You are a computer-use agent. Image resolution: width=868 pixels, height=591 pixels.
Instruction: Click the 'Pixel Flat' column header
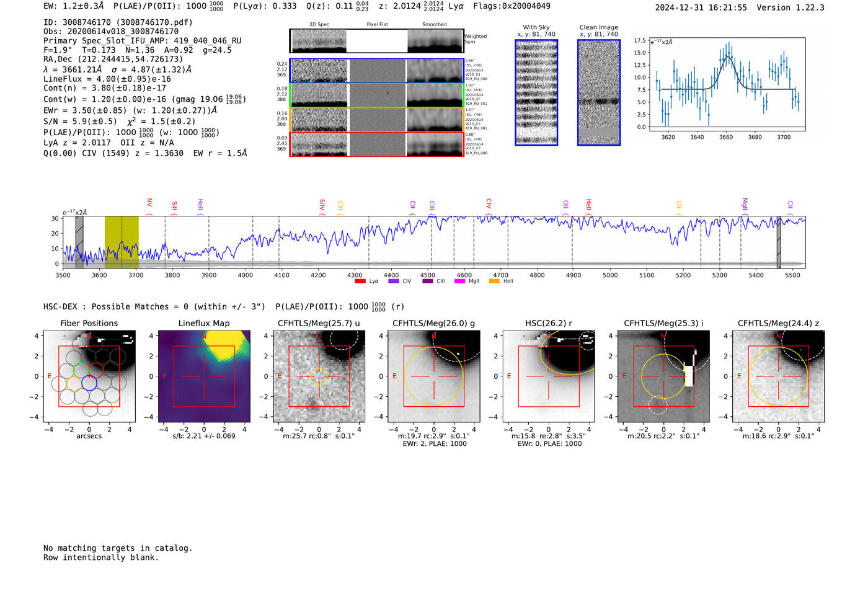(x=377, y=25)
